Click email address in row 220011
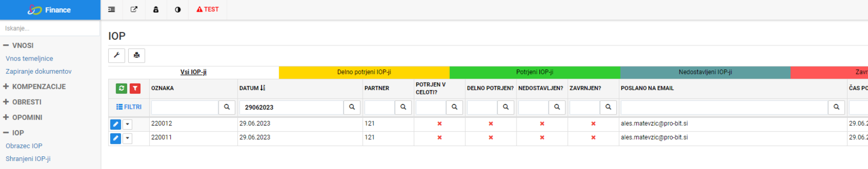The width and height of the screenshot is (868, 169). [x=654, y=138]
